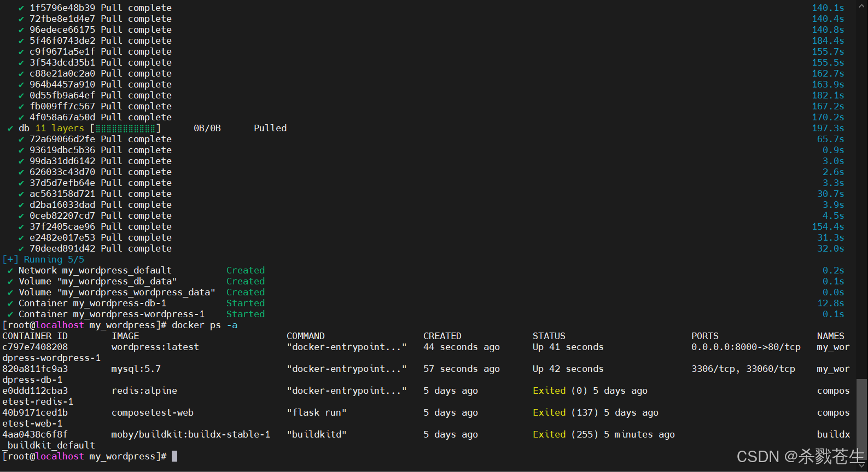868x472 pixels.
Task: Click container ID 820a811fc9a3
Action: coord(35,369)
